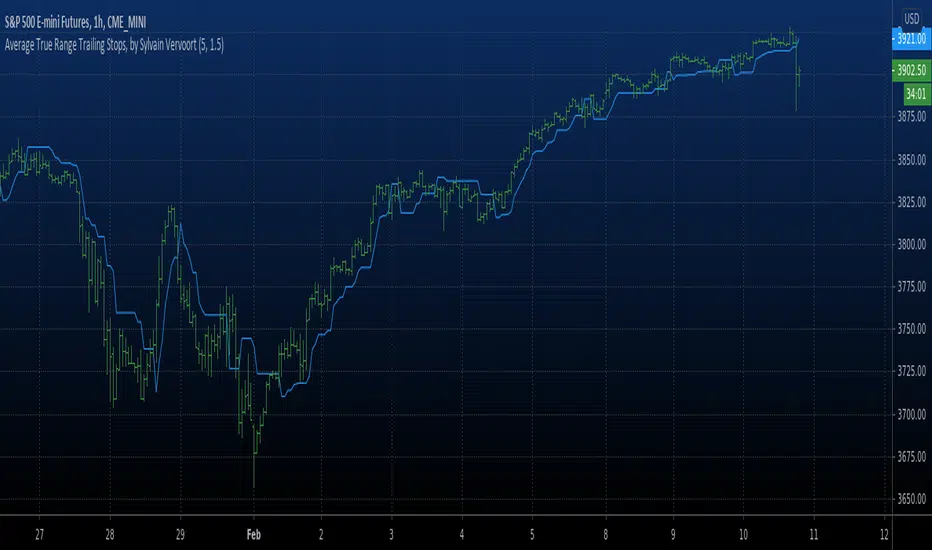Click the 3875.00 price axis label

coord(911,117)
